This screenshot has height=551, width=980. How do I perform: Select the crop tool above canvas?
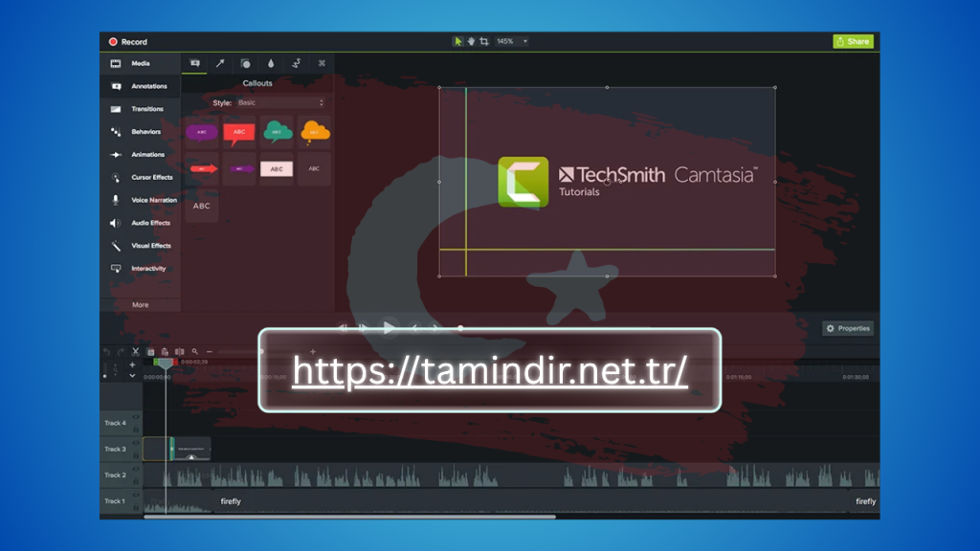484,41
